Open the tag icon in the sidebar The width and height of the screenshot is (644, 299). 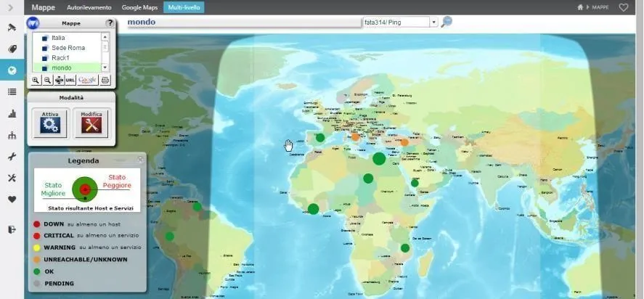(x=12, y=49)
